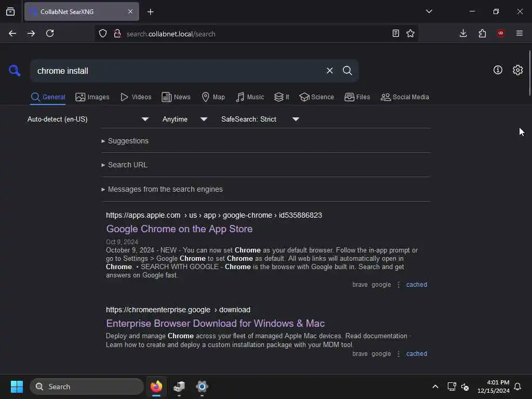Open Firefox downloads panel

(x=463, y=33)
